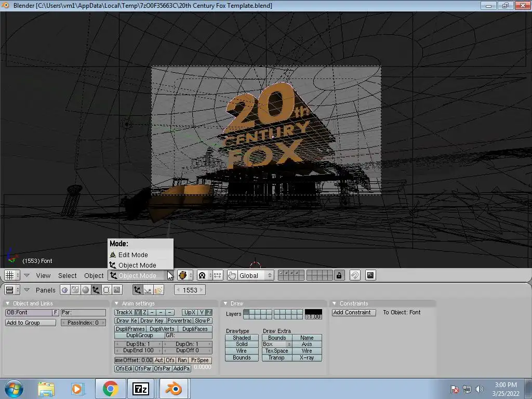
Task: Click the render this view icon
Action: click(370, 275)
